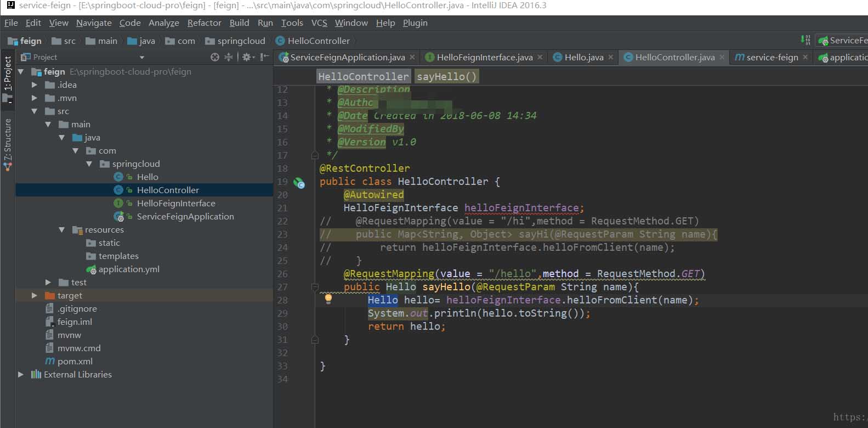Toggle the 1: Project sidebar panel

[x=8, y=73]
